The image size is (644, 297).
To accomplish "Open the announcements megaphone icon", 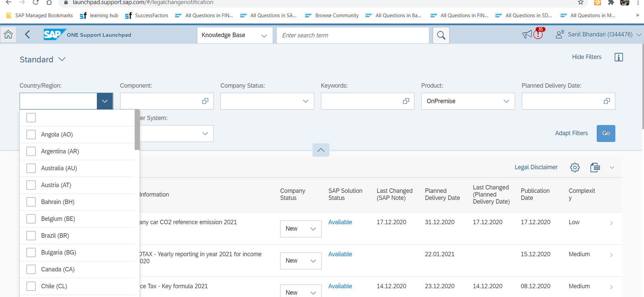I will (527, 34).
